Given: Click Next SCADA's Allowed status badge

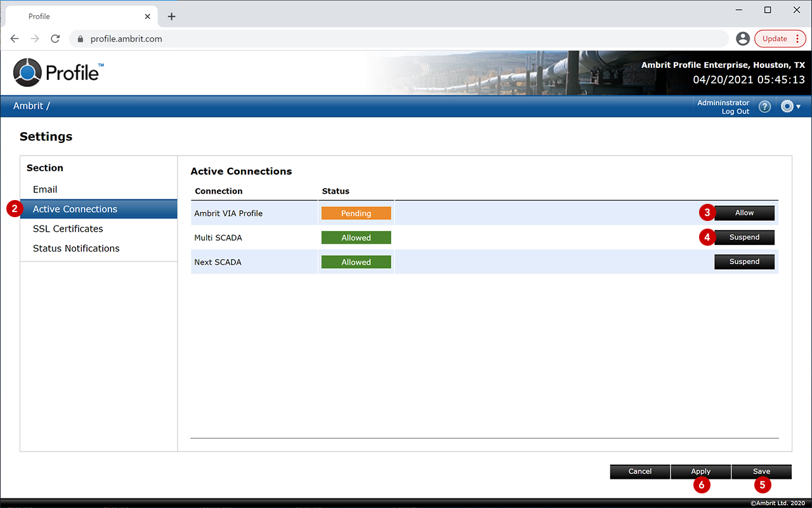Looking at the screenshot, I should tap(356, 262).
